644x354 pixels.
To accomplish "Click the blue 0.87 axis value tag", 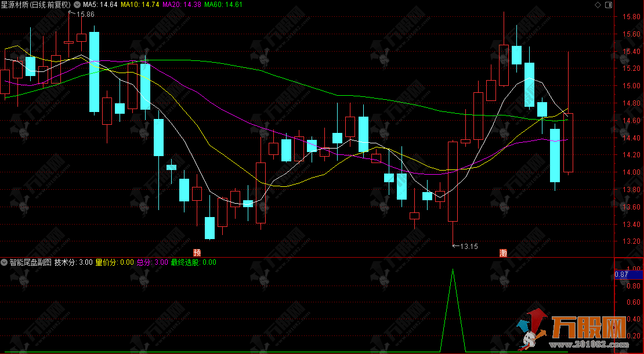I will tap(621, 274).
